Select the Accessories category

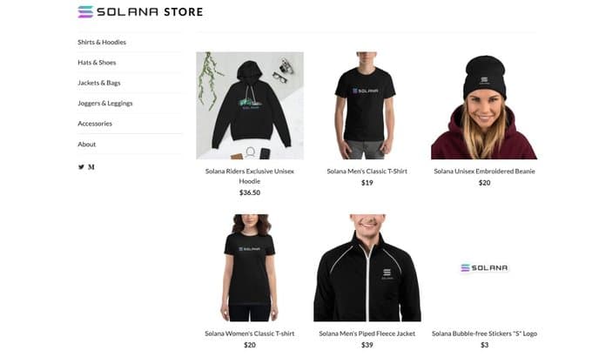point(95,124)
